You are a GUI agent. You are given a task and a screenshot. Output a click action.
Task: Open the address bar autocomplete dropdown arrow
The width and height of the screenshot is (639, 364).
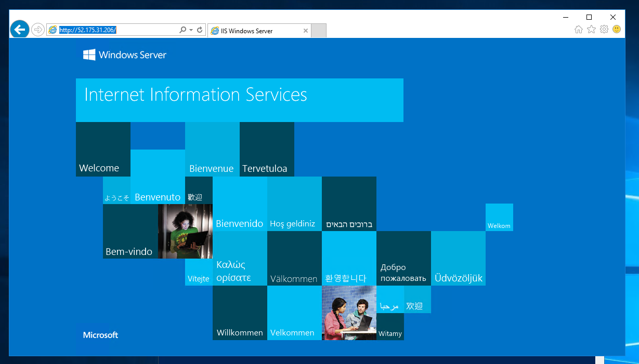pyautogui.click(x=191, y=30)
